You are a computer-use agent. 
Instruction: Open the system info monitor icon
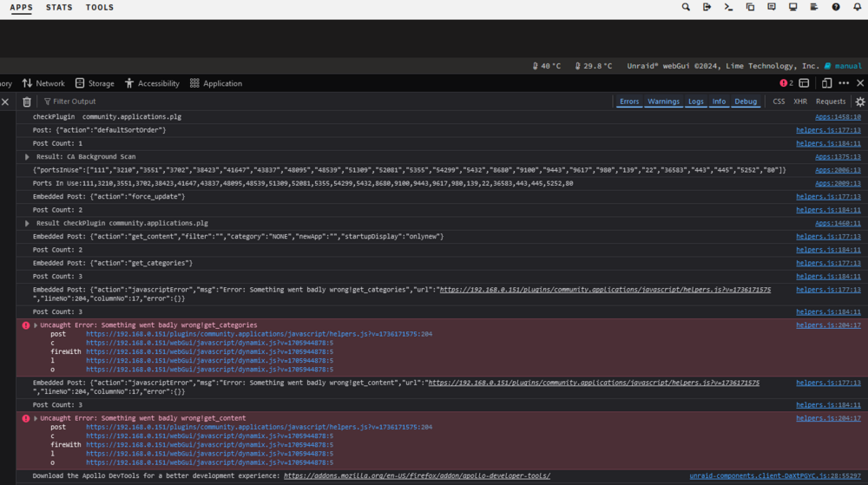point(792,7)
